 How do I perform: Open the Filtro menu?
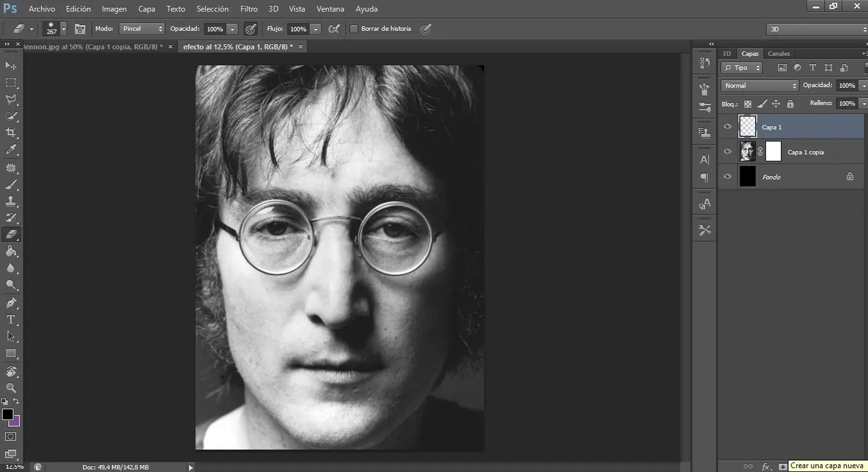(x=249, y=8)
